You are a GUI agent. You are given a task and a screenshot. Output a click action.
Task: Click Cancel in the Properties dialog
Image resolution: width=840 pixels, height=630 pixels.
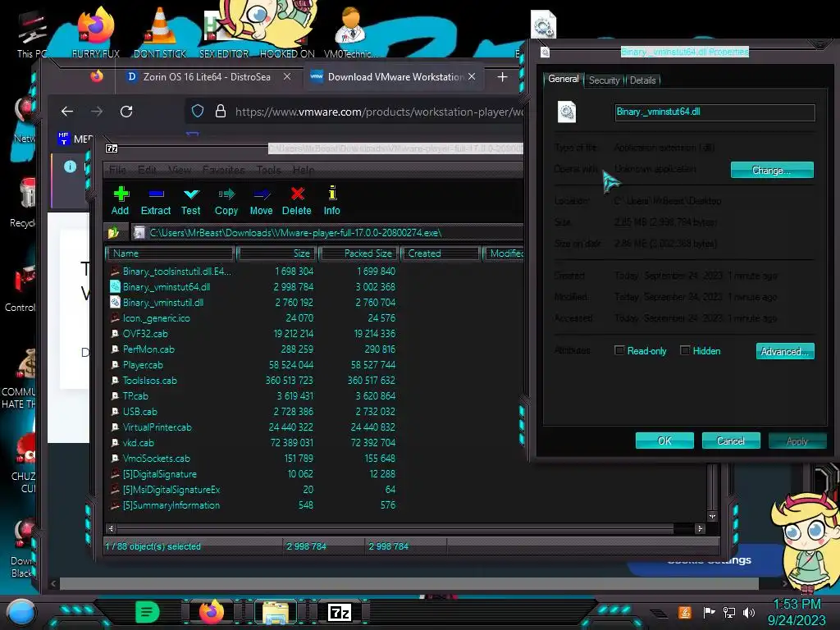[731, 441]
